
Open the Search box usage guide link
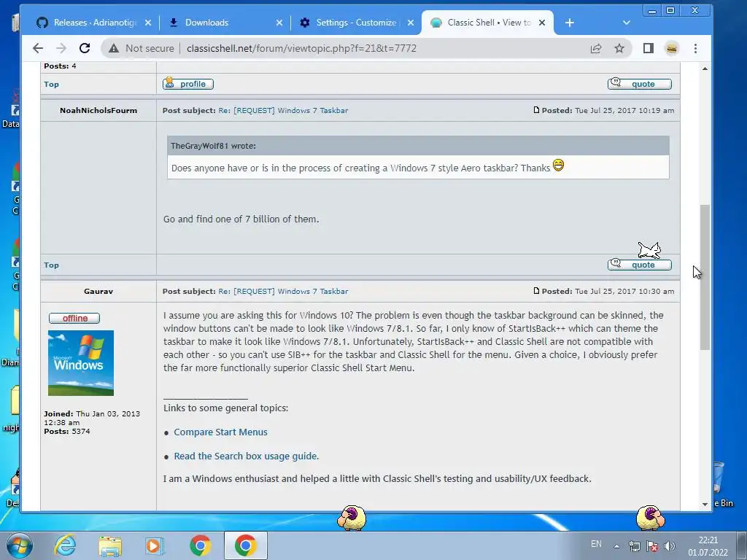pos(247,456)
